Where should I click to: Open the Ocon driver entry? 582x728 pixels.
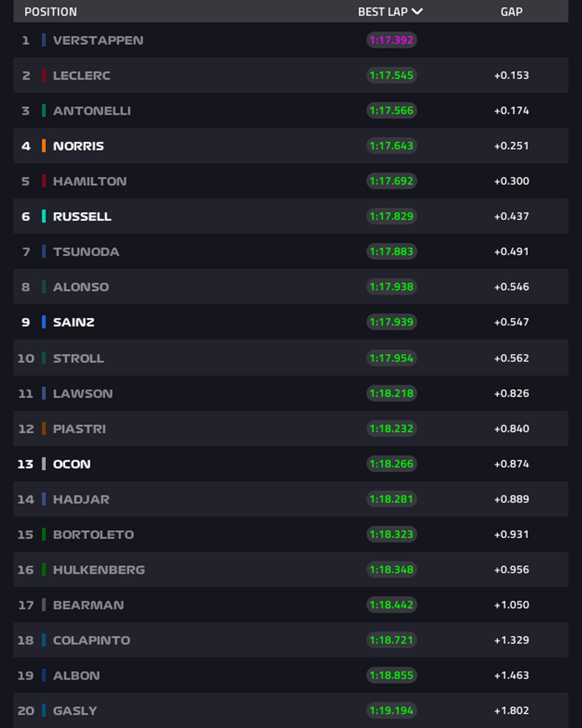[x=72, y=464]
